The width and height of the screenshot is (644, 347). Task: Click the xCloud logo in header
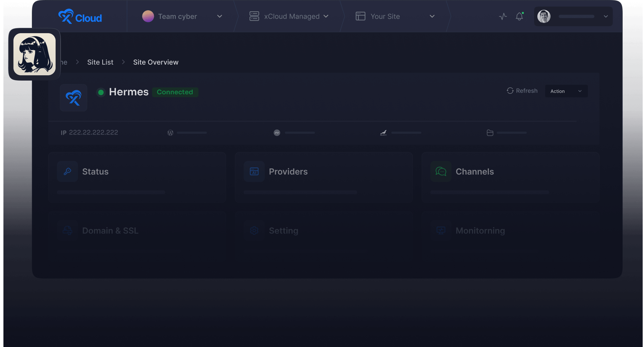80,17
